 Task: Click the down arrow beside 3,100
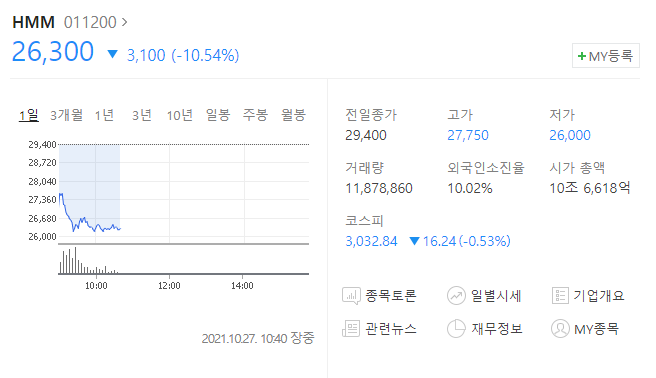coord(112,54)
